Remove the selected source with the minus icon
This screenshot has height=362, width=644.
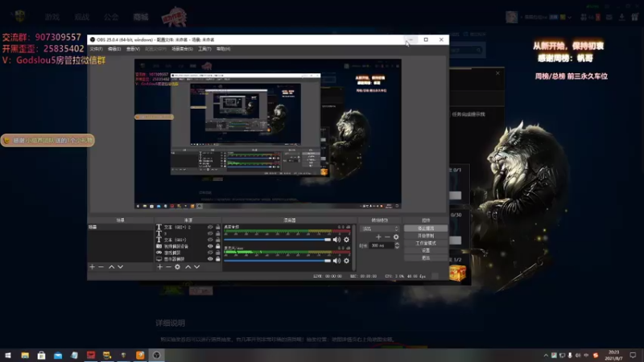point(168,267)
